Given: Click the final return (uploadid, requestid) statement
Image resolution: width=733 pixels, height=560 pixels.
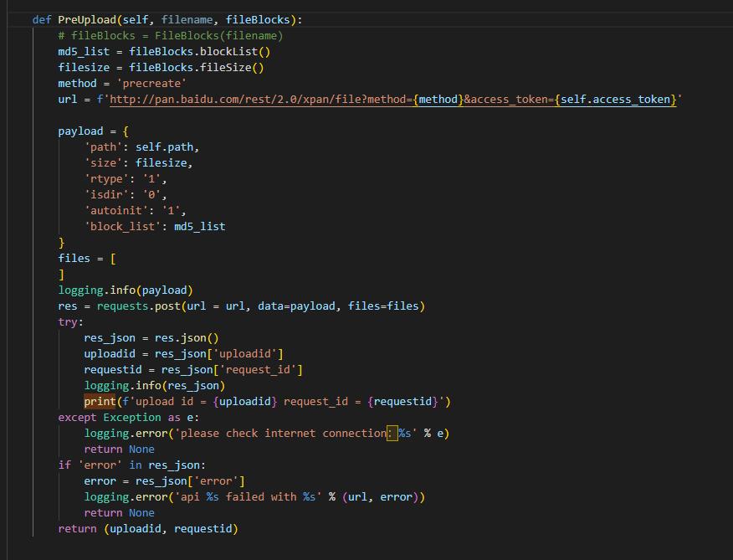Looking at the screenshot, I should click(x=148, y=529).
